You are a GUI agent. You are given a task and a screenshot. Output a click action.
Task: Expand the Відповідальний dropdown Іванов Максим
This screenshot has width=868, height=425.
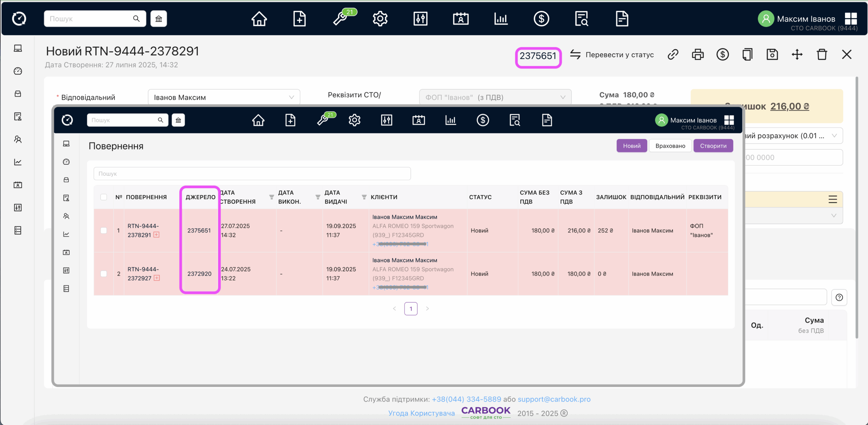click(x=224, y=97)
